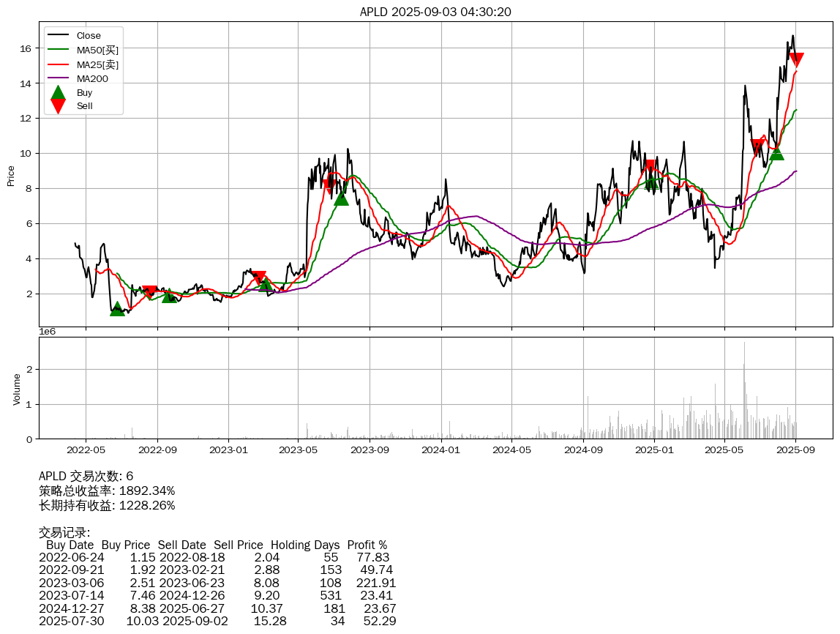840x634 pixels.
Task: Click the chart title APLD 2025-09-03
Action: click(x=435, y=12)
